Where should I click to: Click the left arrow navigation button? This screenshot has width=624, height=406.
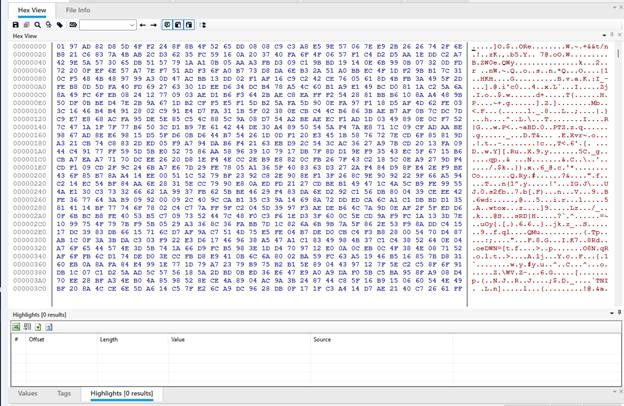click(x=143, y=25)
